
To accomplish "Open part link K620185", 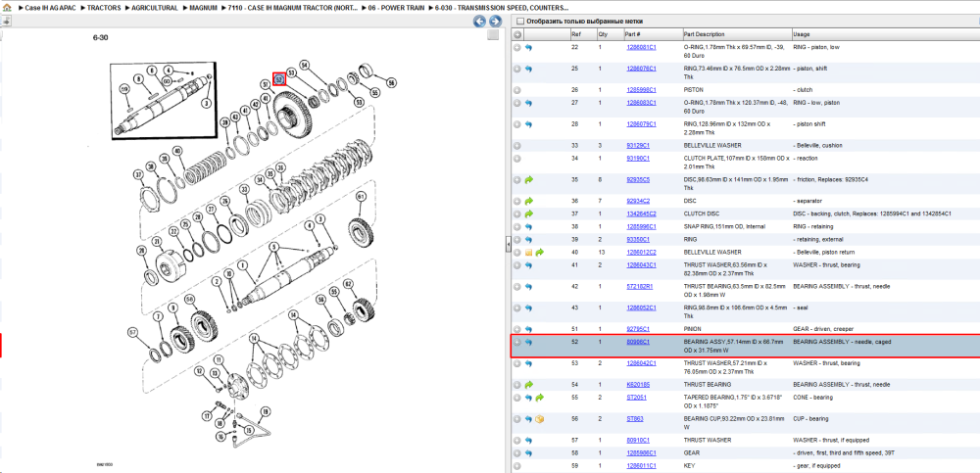I will point(638,384).
